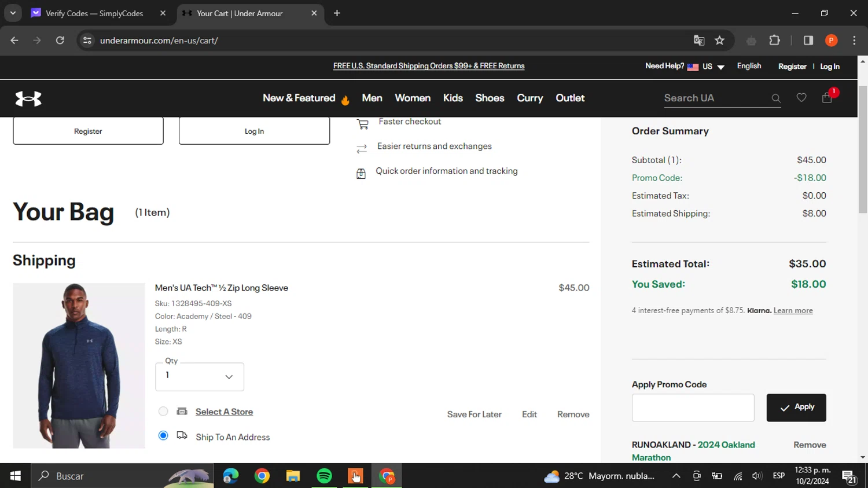Close the Verify Codes tab
Screen dimensions: 868x488
pos(163,13)
